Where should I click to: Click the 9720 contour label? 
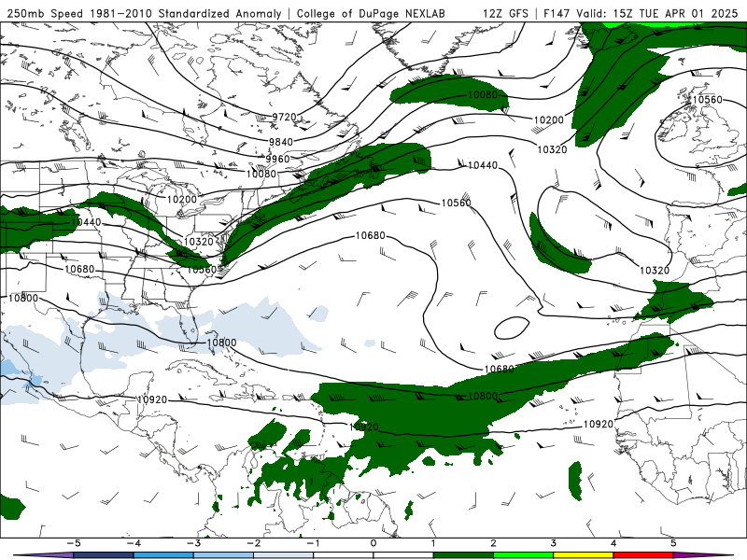click(285, 117)
